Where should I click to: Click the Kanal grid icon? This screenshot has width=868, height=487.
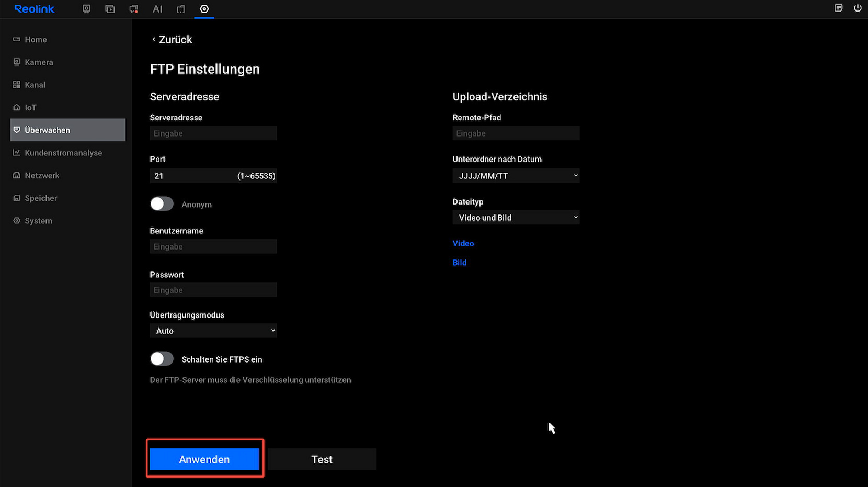17,85
